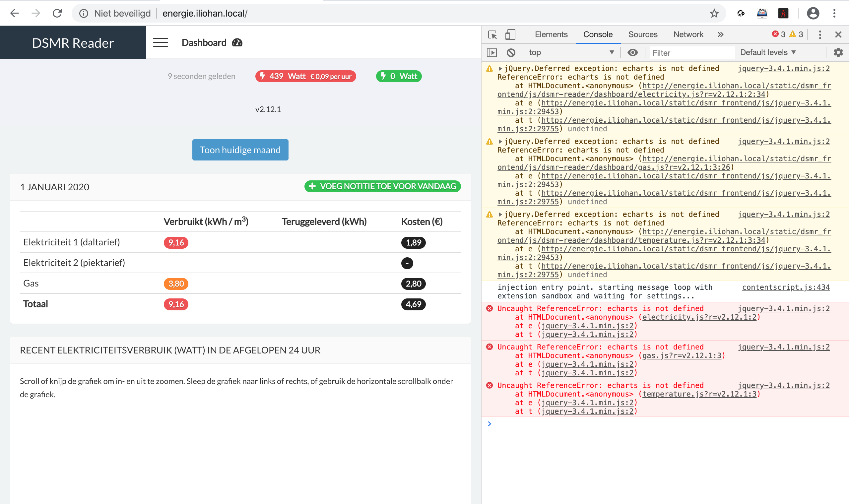Toggle the DSMR Reader hamburger navigation menu
This screenshot has height=504, width=849.
point(160,42)
